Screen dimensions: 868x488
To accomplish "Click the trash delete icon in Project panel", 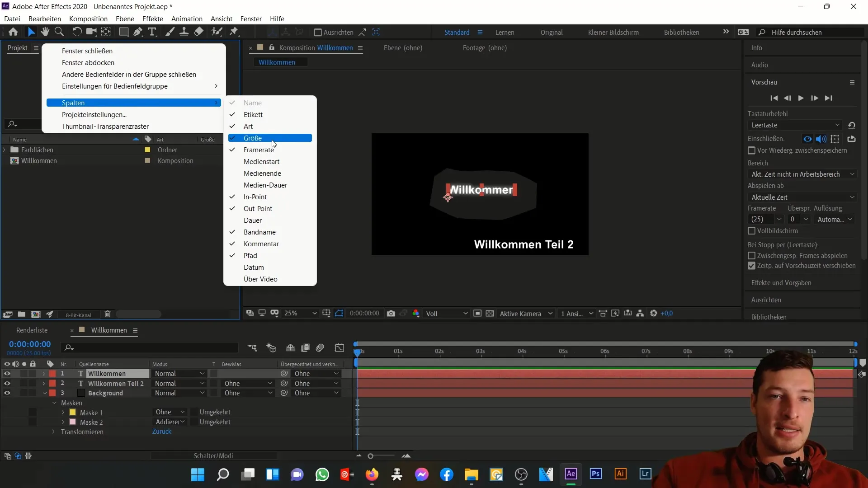I will [108, 314].
